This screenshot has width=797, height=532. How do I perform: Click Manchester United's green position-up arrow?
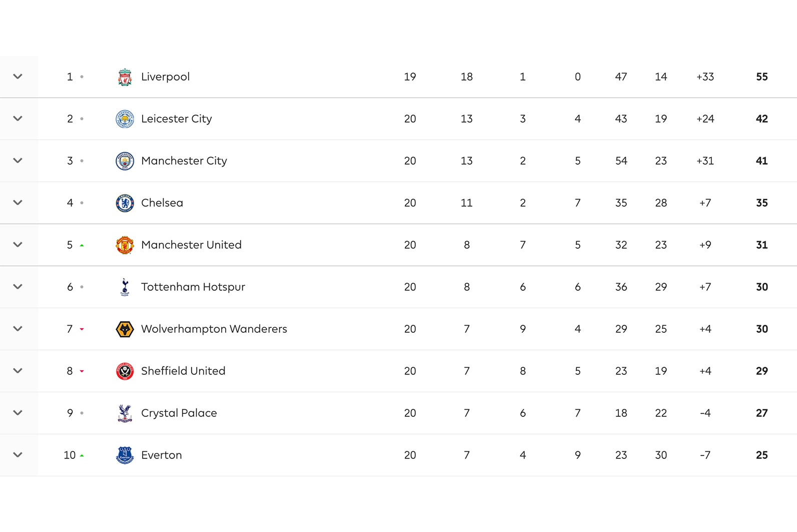point(82,246)
